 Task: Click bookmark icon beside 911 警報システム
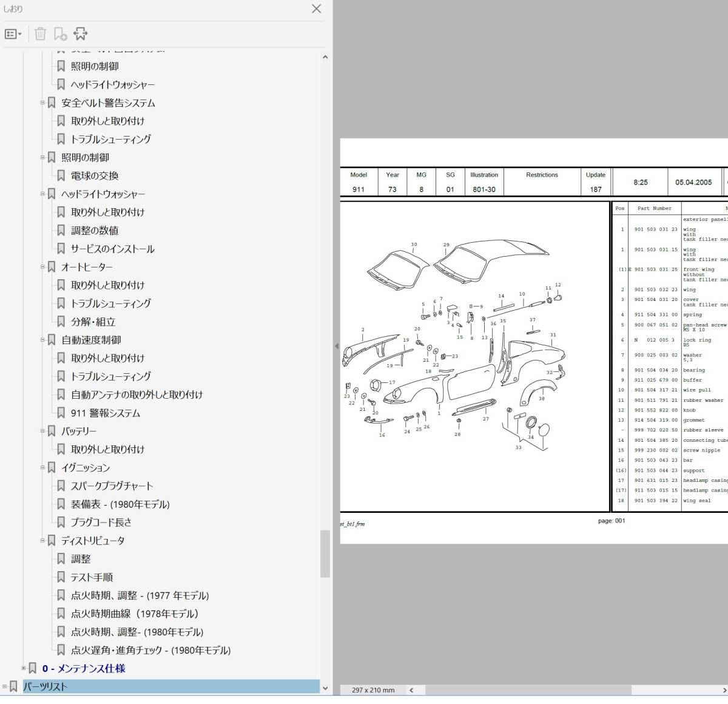61,413
